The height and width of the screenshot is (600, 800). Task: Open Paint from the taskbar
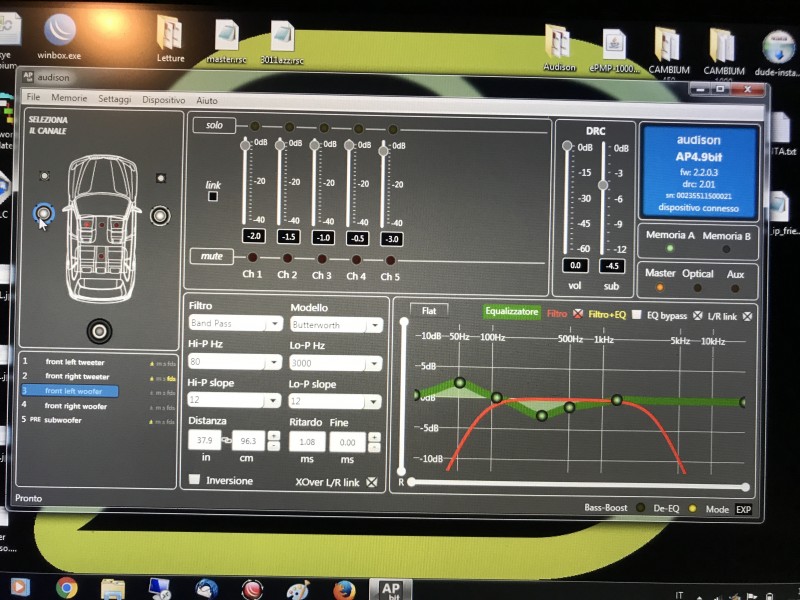pos(298,590)
